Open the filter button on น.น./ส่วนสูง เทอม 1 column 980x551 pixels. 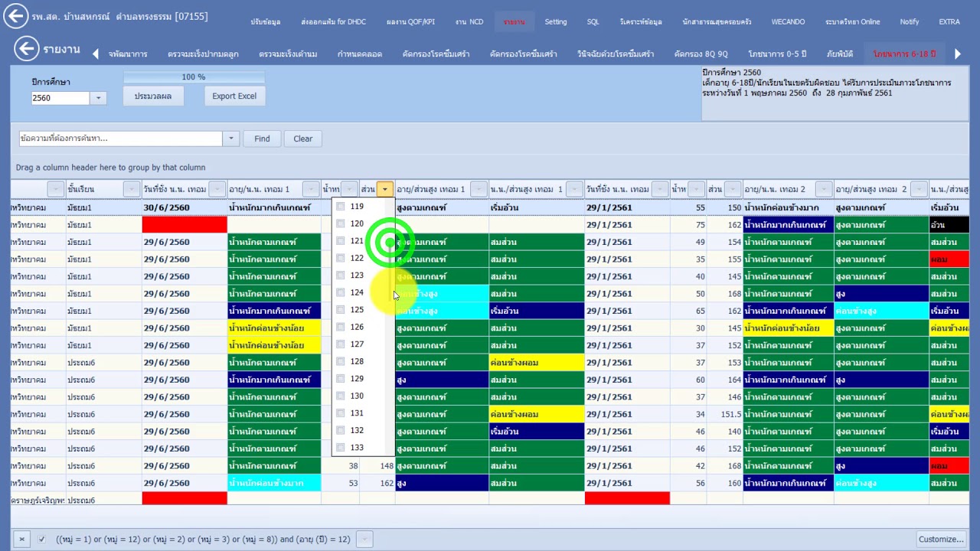575,189
